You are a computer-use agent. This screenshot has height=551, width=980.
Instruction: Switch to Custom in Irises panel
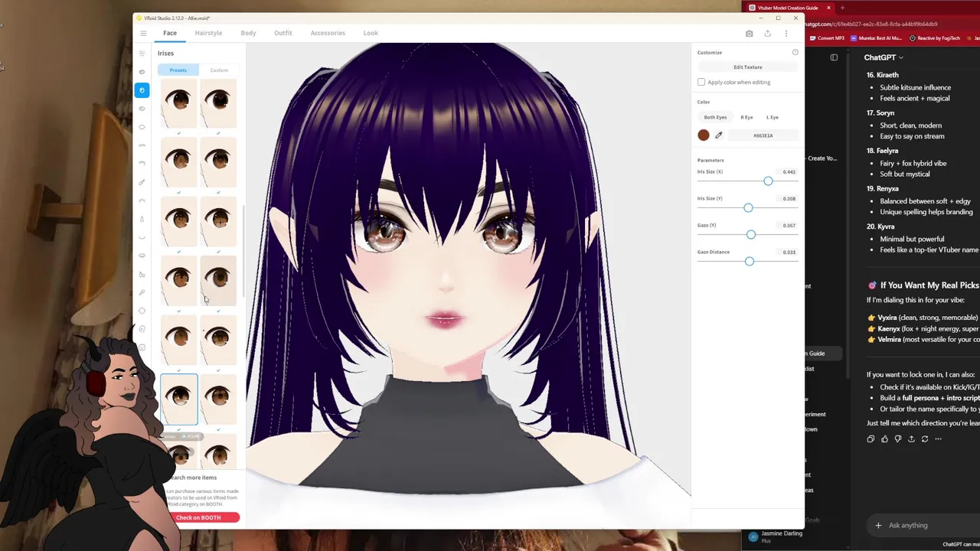(x=219, y=70)
